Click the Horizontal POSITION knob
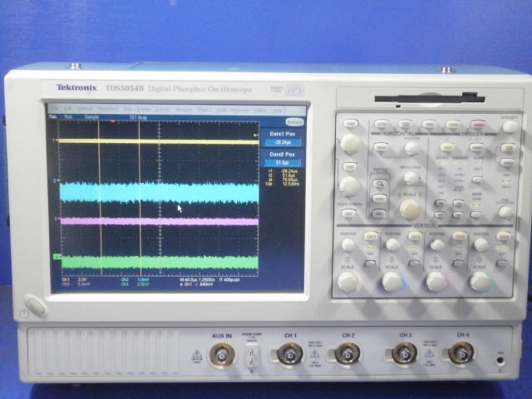532x399 pixels. click(x=411, y=148)
